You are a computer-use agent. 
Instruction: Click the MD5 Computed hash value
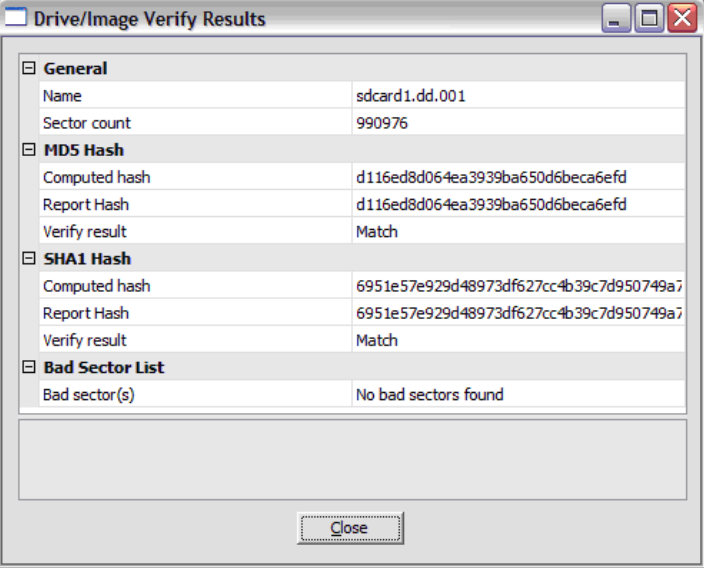(x=490, y=177)
